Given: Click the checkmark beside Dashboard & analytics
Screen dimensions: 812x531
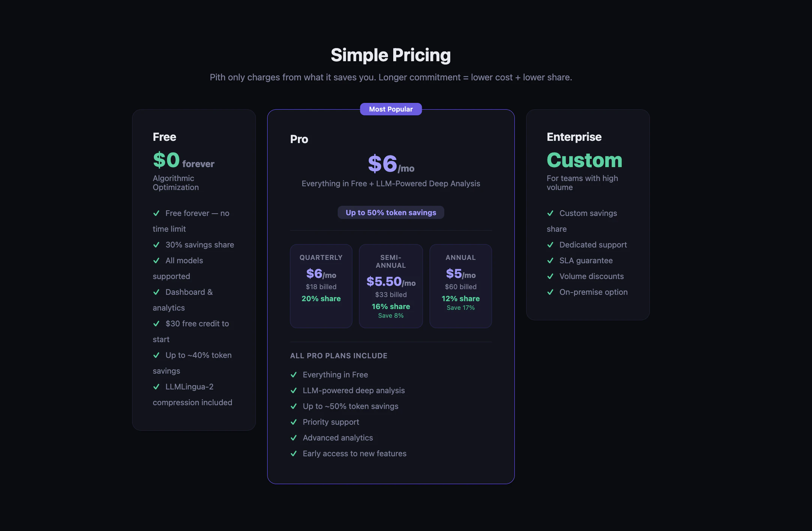Looking at the screenshot, I should (157, 292).
